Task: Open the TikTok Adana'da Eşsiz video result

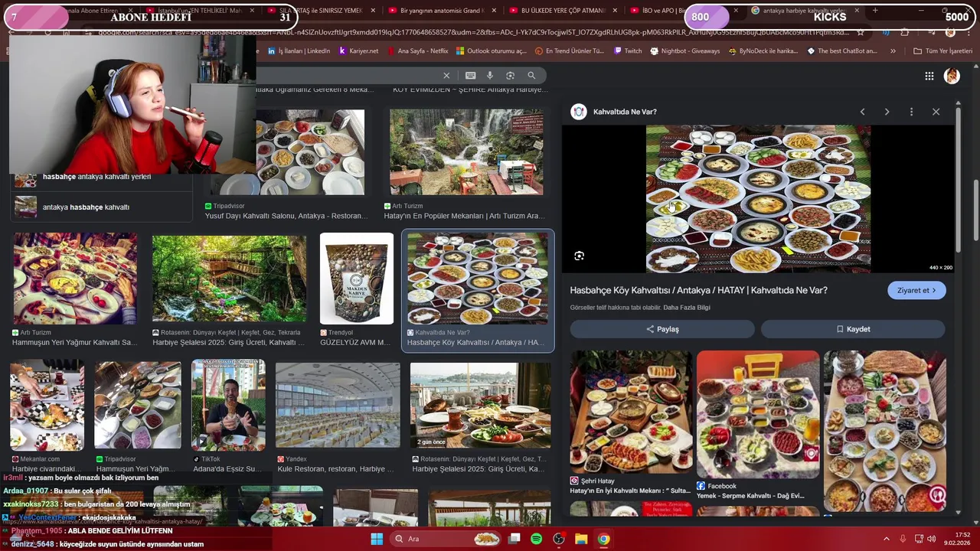Action: 228,406
